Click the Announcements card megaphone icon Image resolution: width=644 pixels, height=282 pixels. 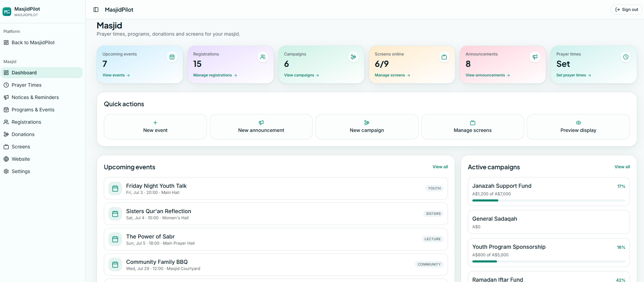point(535,57)
